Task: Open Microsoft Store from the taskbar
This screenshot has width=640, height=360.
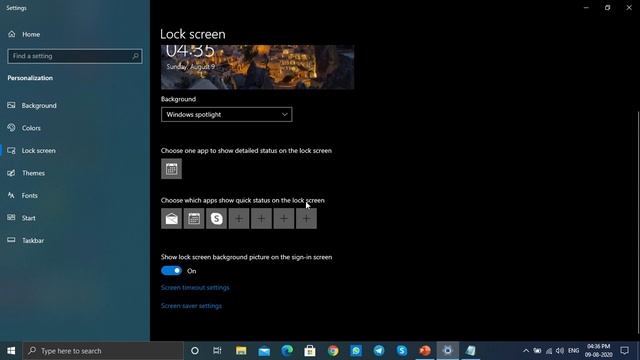Action: pos(310,351)
